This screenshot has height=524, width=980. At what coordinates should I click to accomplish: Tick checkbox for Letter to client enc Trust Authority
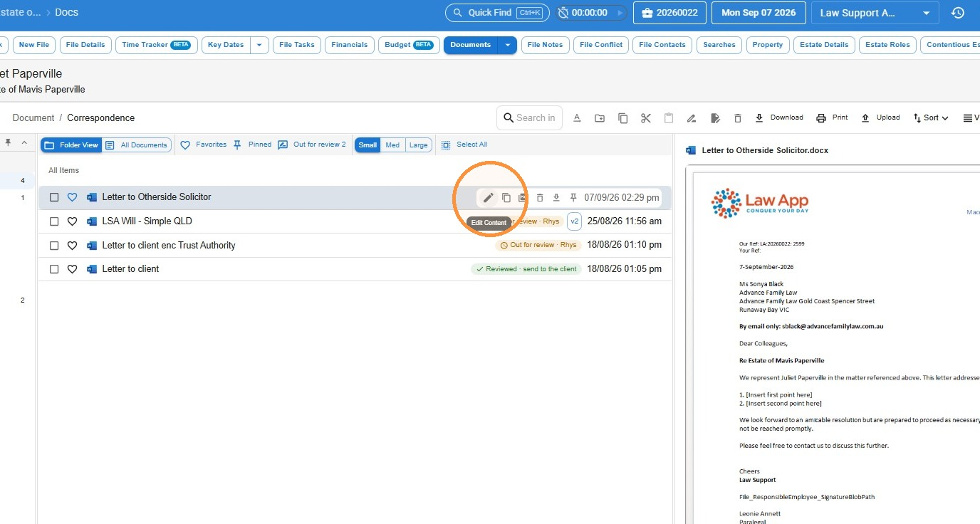point(54,246)
